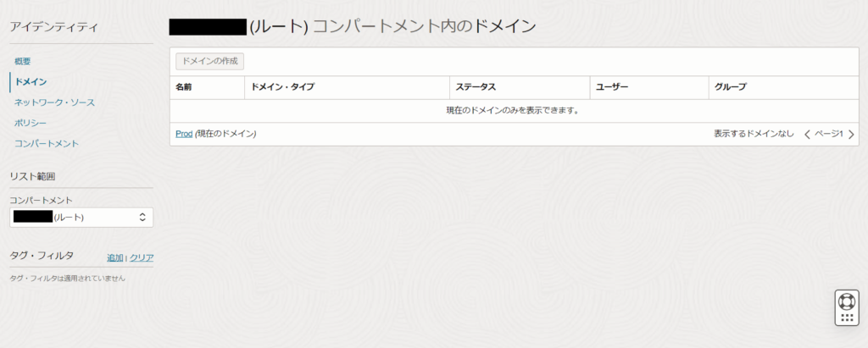Select ドメイン in the sidebar
Screen dimensions: 868x348
(x=31, y=82)
